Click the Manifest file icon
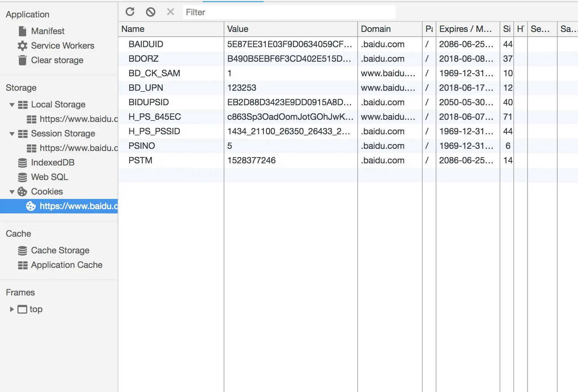This screenshot has height=392, width=578. click(23, 31)
